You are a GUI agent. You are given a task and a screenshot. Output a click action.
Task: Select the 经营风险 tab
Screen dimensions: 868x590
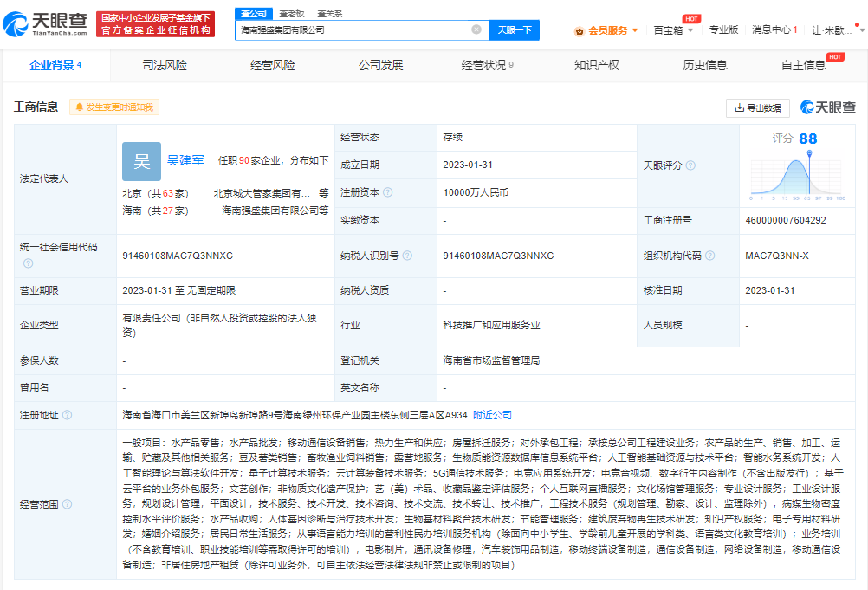click(272, 65)
